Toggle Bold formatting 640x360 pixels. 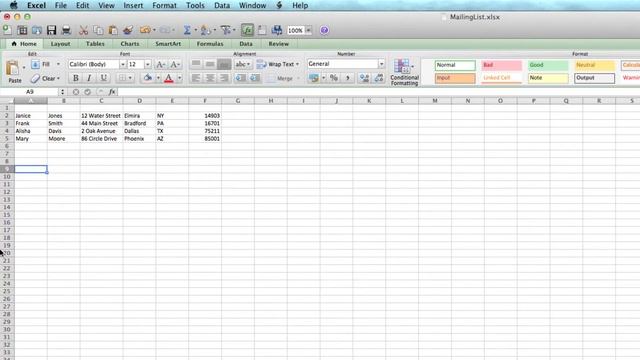pyautogui.click(x=76, y=78)
